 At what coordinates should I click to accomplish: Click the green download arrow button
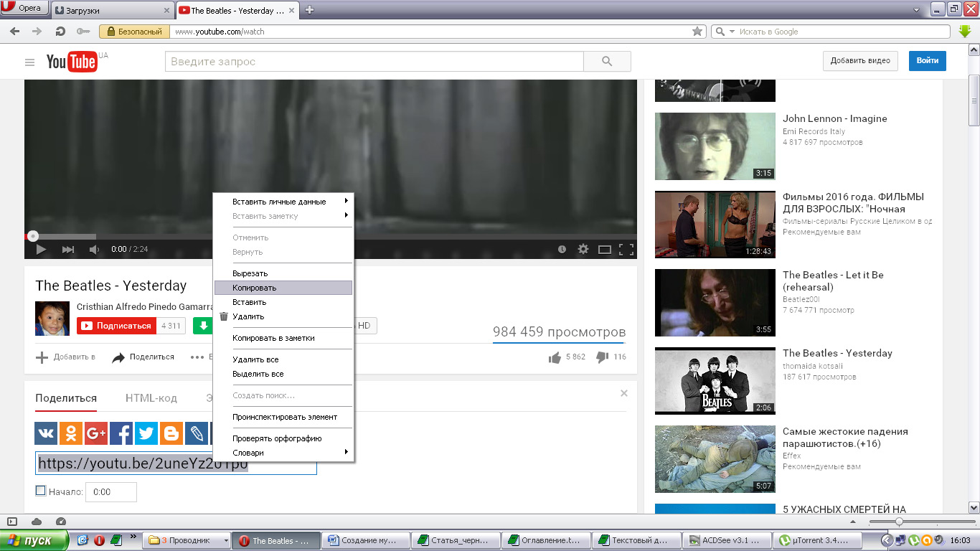tap(203, 326)
